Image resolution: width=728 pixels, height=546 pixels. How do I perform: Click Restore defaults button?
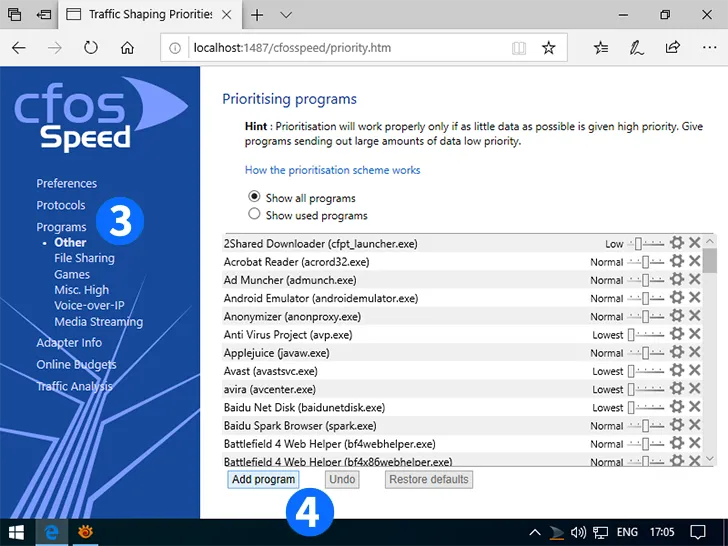tap(429, 479)
